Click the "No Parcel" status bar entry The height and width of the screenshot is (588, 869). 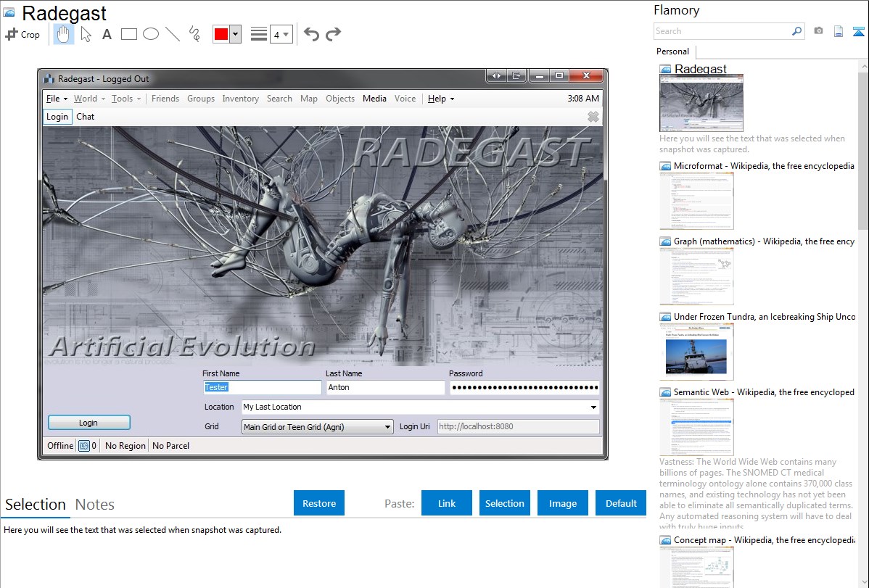(170, 446)
